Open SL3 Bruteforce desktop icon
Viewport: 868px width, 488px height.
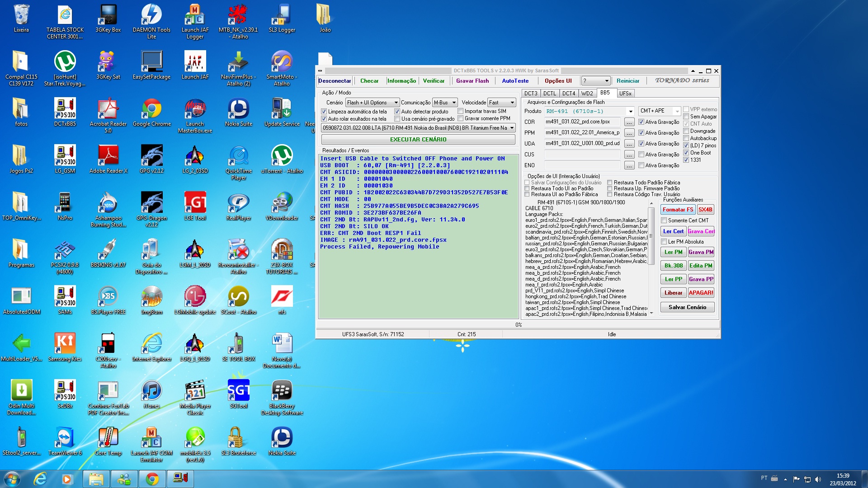click(238, 441)
